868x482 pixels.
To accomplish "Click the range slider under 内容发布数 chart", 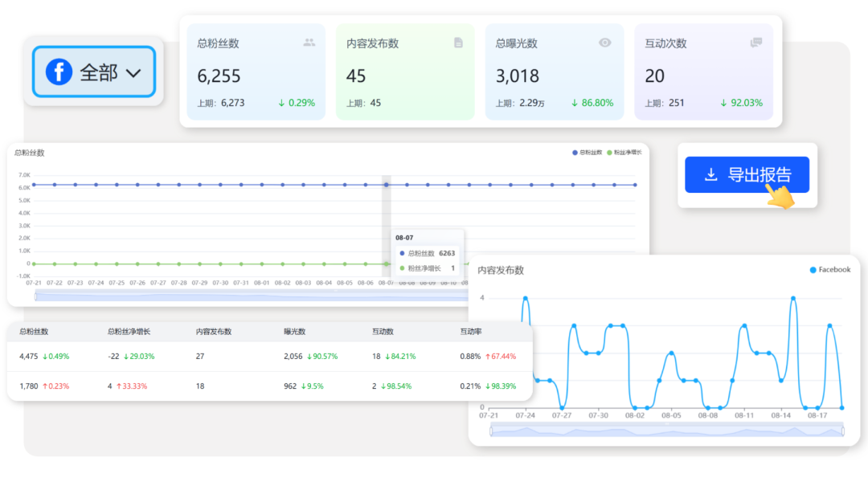I will coord(667,431).
